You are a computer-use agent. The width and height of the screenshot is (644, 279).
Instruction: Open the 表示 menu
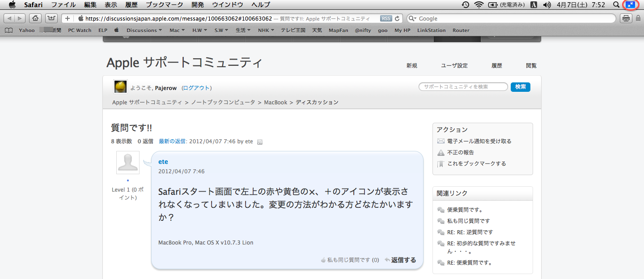111,5
